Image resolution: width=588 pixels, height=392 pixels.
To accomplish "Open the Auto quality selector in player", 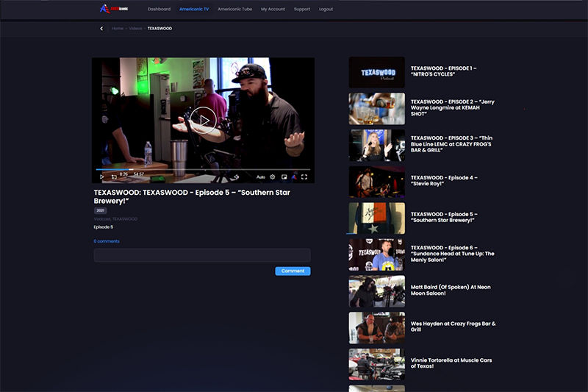I will (260, 177).
